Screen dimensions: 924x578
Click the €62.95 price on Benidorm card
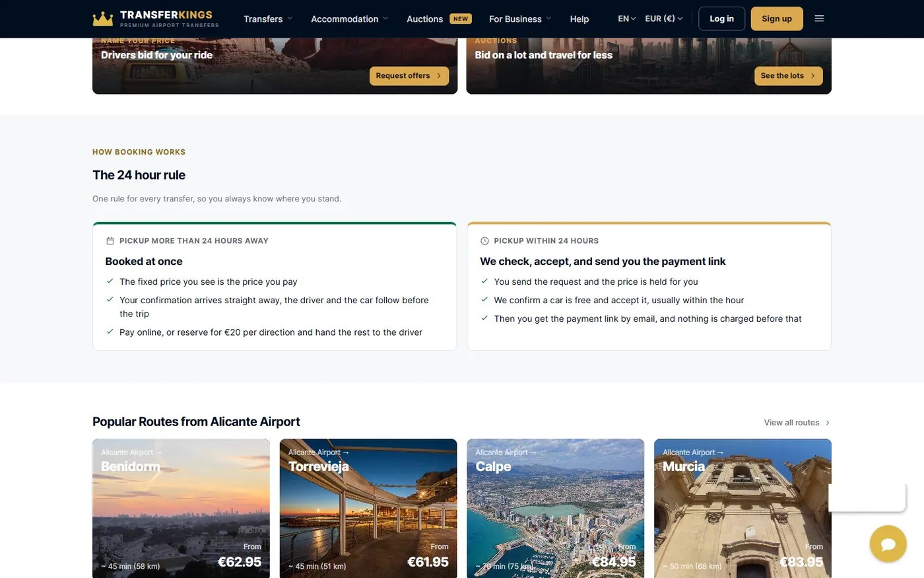(x=240, y=562)
